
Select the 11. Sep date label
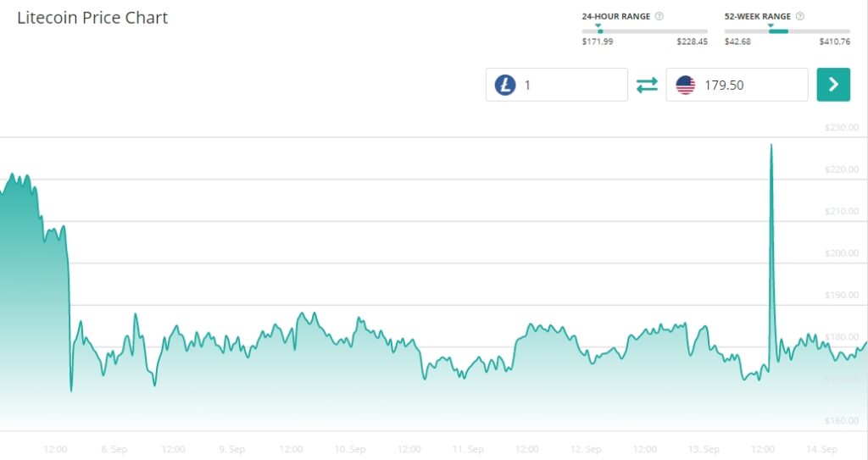(468, 449)
